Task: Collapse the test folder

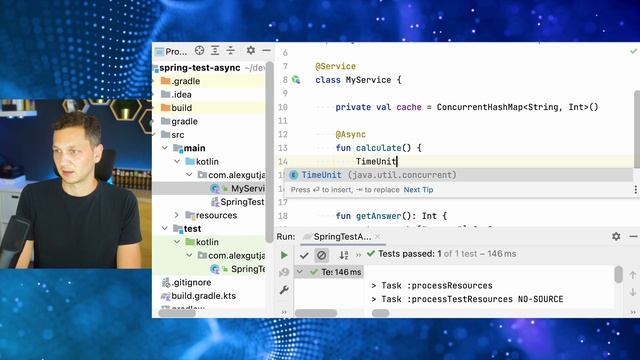Action: (x=165, y=228)
